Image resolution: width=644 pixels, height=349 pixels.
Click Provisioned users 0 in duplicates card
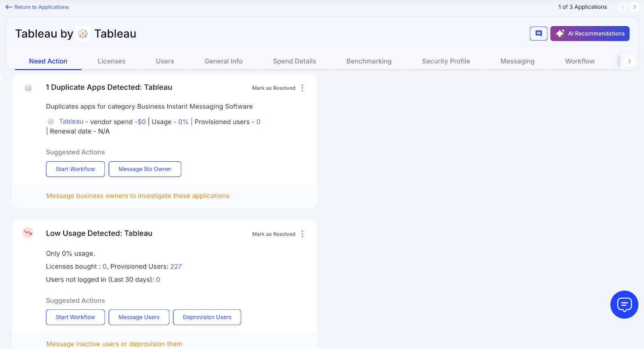[x=258, y=122]
